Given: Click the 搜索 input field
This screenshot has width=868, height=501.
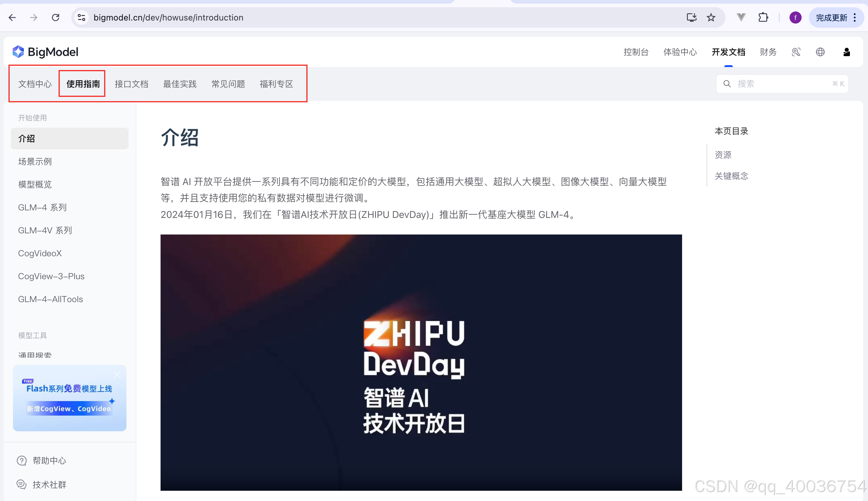Looking at the screenshot, I should pos(782,84).
